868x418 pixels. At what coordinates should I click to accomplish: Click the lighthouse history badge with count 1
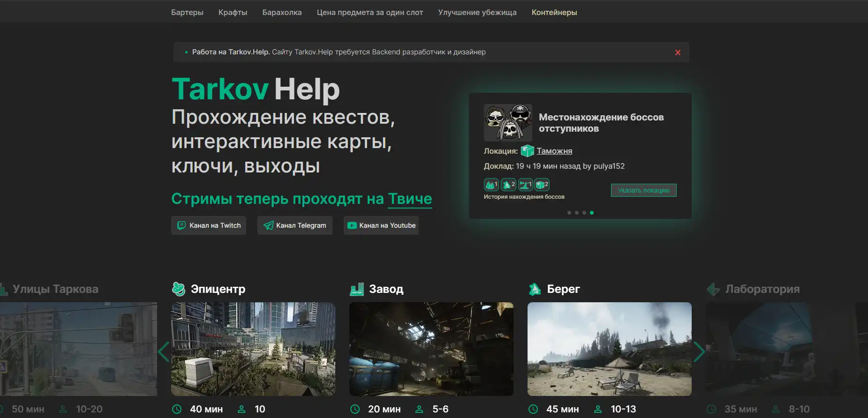[x=525, y=185]
